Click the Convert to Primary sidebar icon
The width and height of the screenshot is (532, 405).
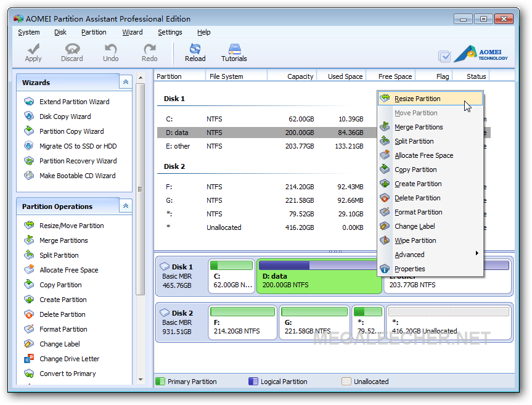pyautogui.click(x=29, y=374)
